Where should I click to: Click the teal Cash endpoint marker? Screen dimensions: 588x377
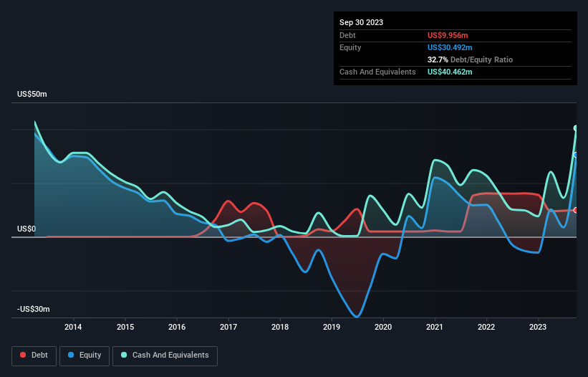(x=576, y=128)
